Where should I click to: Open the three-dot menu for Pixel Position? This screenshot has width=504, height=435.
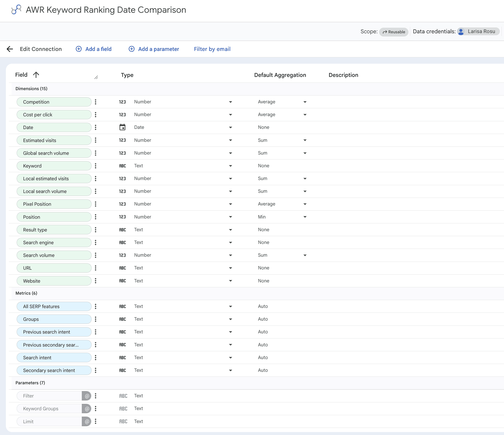(x=96, y=204)
